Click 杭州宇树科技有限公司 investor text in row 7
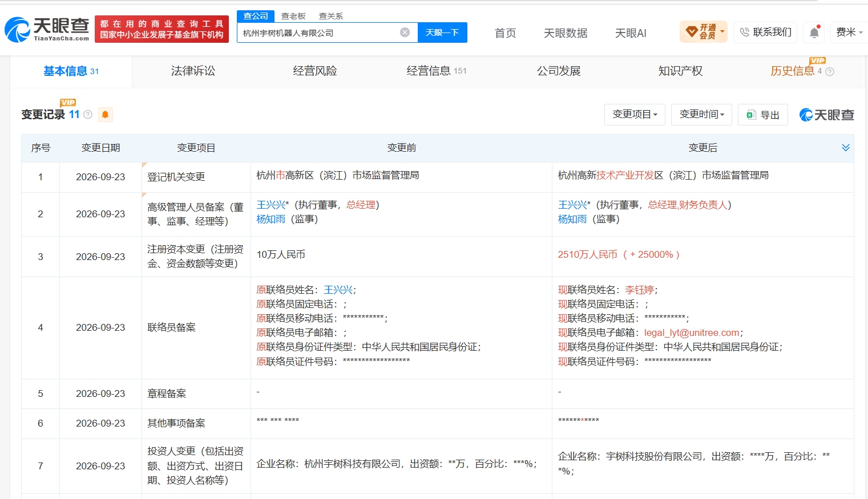This screenshot has height=499, width=868. (x=353, y=464)
